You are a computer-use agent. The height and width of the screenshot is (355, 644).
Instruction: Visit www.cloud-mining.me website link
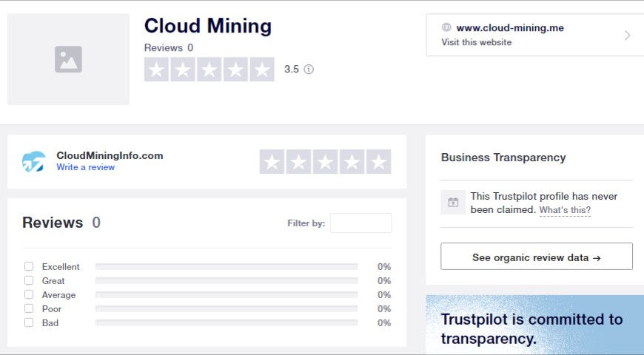pyautogui.click(x=510, y=28)
